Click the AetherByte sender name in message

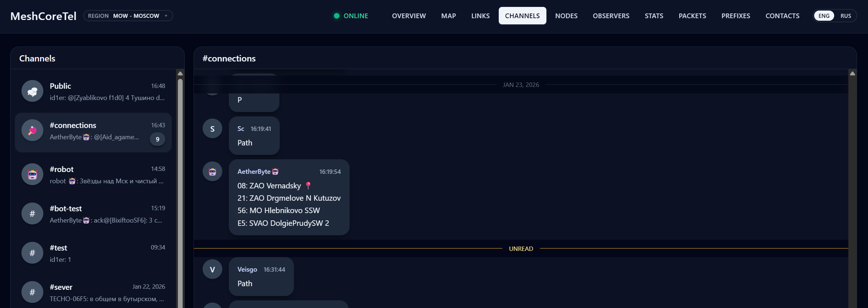254,172
